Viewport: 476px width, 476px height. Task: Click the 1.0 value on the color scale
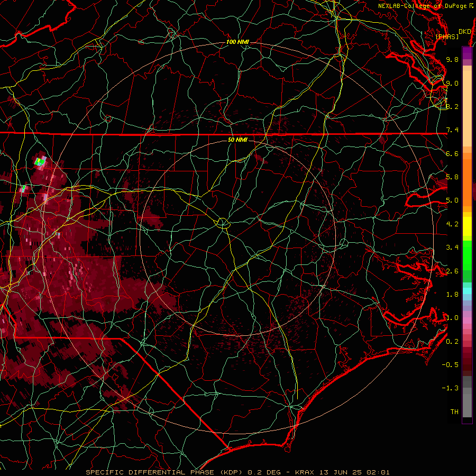click(x=452, y=318)
